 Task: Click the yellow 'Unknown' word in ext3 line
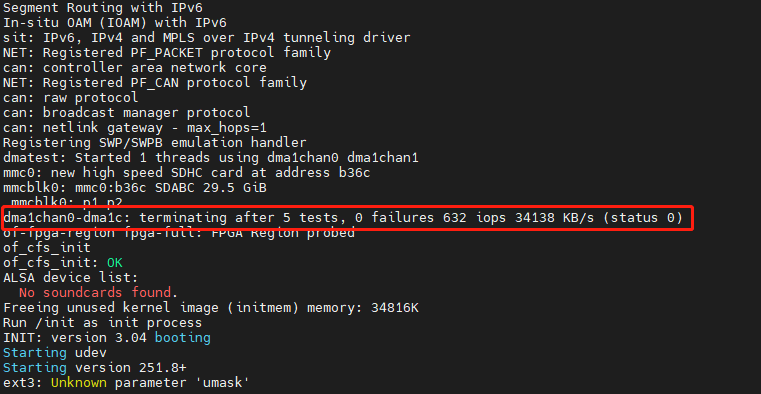pos(79,383)
